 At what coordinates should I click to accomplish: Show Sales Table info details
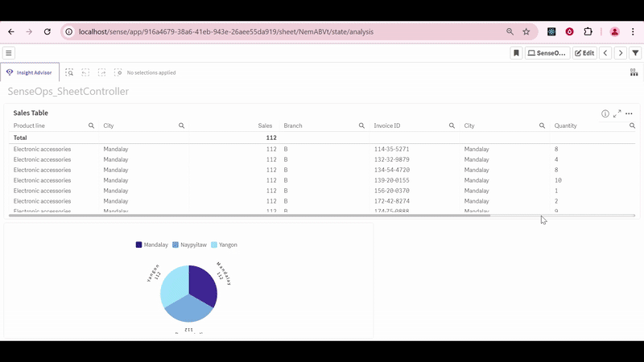pos(605,113)
